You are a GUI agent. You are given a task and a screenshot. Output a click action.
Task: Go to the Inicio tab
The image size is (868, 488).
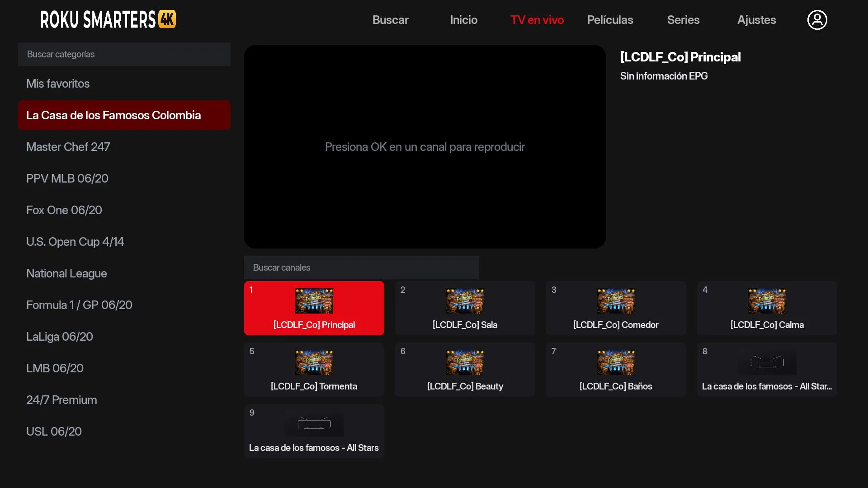pos(463,20)
